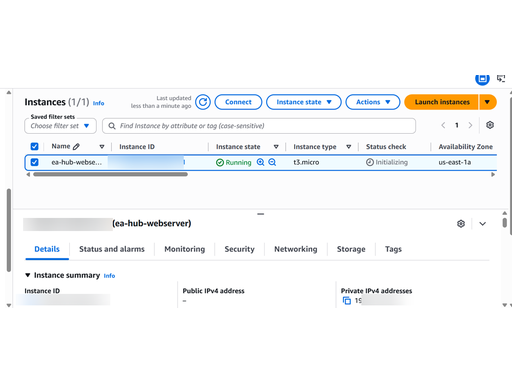The height and width of the screenshot is (384, 512).
Task: Click the zoom-in icon beside Running
Action: [x=261, y=162]
